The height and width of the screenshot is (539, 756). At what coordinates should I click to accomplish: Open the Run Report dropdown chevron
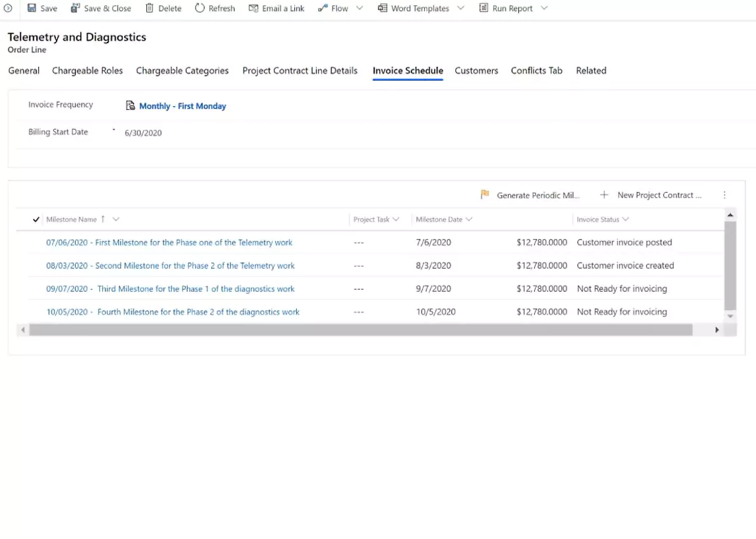(x=544, y=8)
